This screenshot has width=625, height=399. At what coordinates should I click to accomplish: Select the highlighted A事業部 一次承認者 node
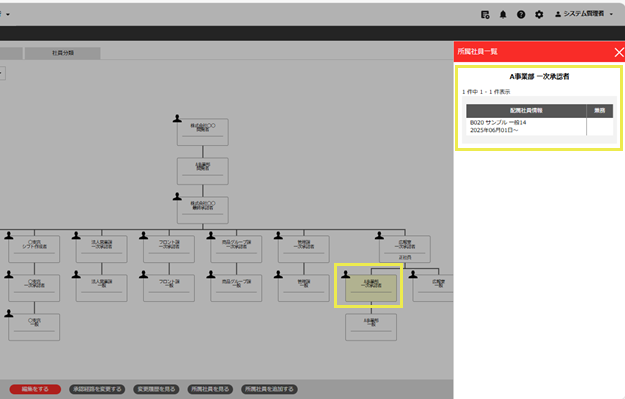371,288
